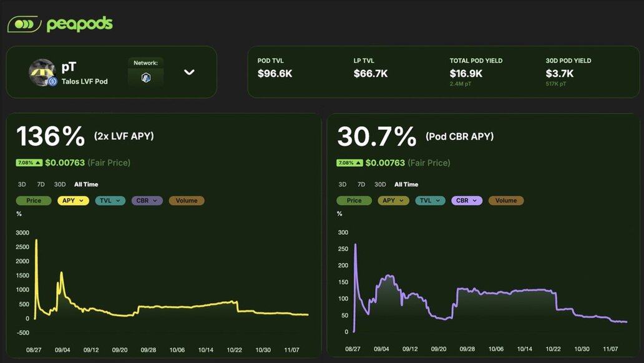Screen dimensions: 644x363
Task: Select 30D range in right chart
Action: pyautogui.click(x=380, y=184)
